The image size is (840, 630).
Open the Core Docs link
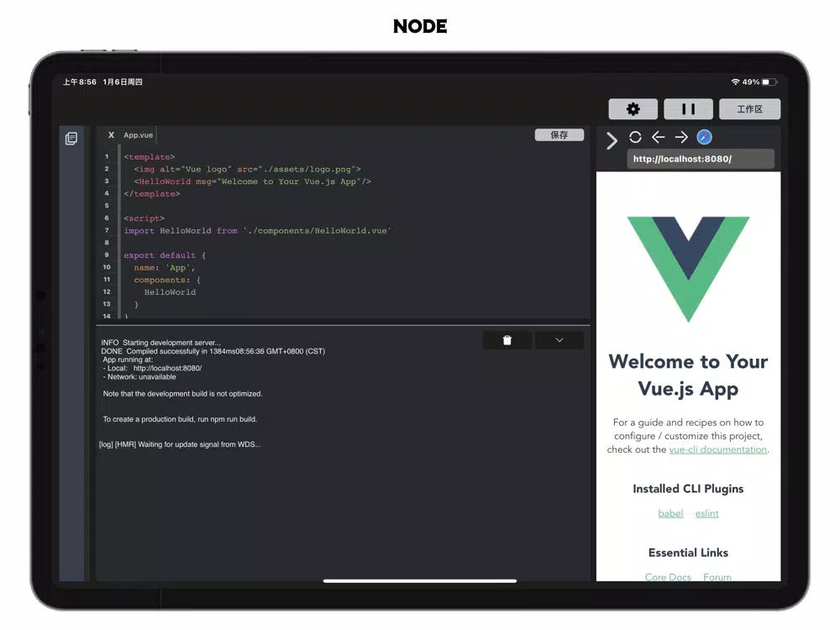pyautogui.click(x=668, y=576)
